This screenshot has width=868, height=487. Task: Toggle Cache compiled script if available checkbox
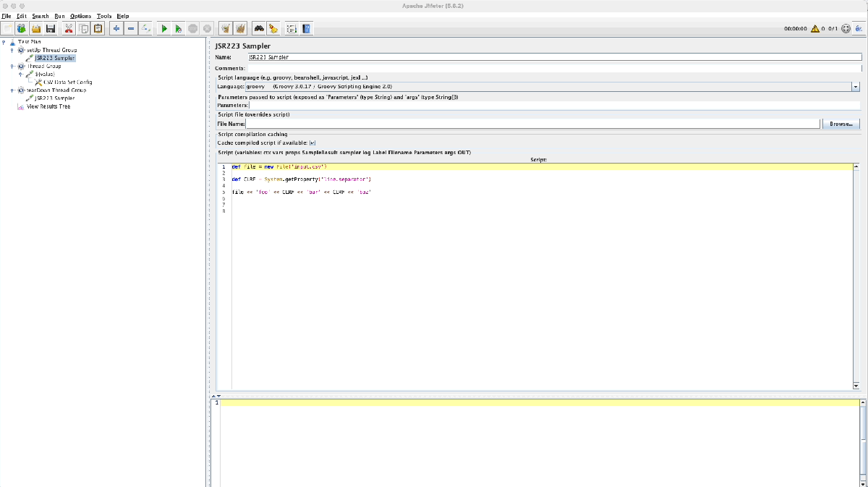312,143
